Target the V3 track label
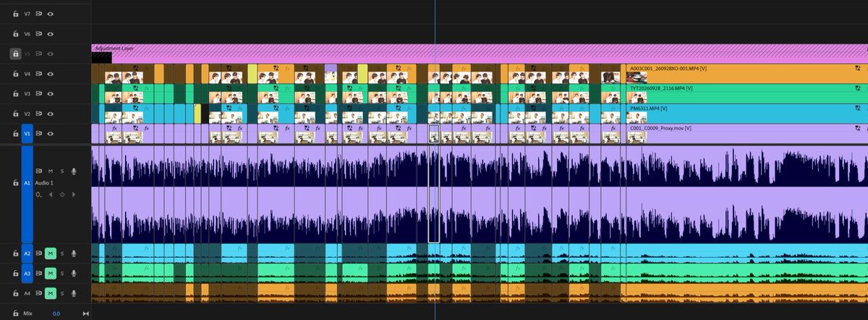 [27, 93]
